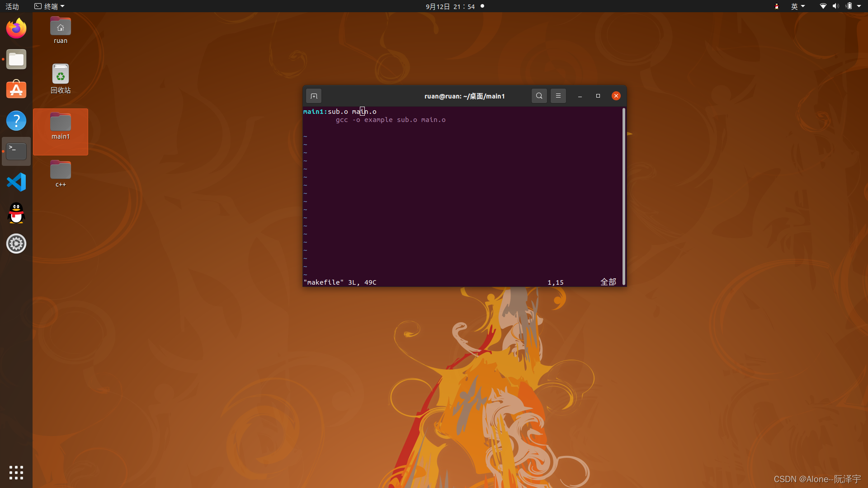Open Visual Studio Code from dock

pos(16,182)
